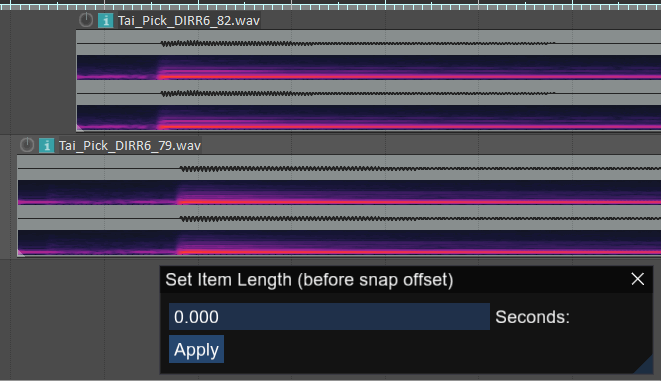Click fade-in handle corner of Tai_Pick_DIRR6_79.wav
This screenshot has height=381, width=661.
(x=21, y=252)
